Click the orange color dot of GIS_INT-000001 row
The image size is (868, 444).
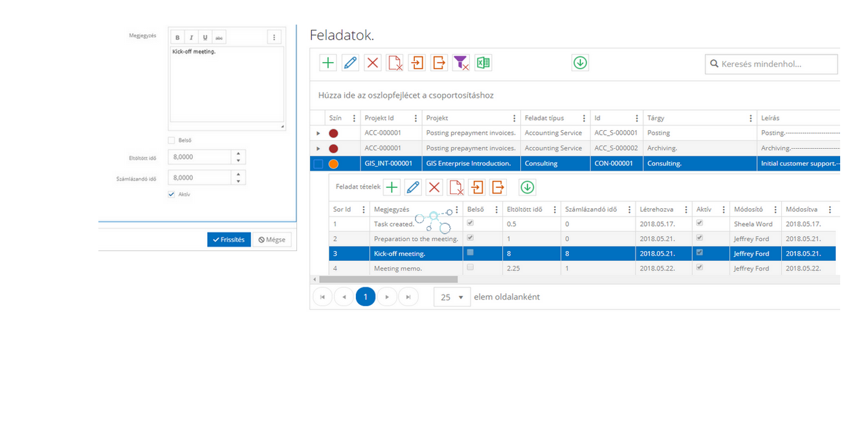(333, 164)
